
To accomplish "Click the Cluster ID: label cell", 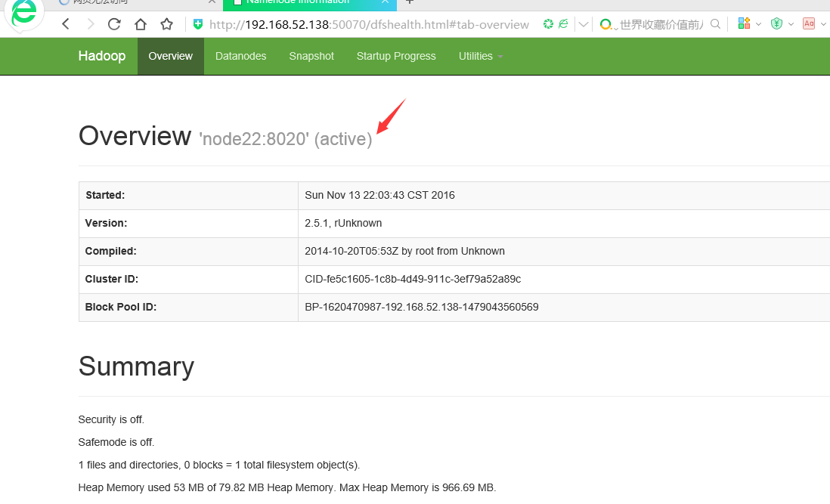I will [x=188, y=280].
